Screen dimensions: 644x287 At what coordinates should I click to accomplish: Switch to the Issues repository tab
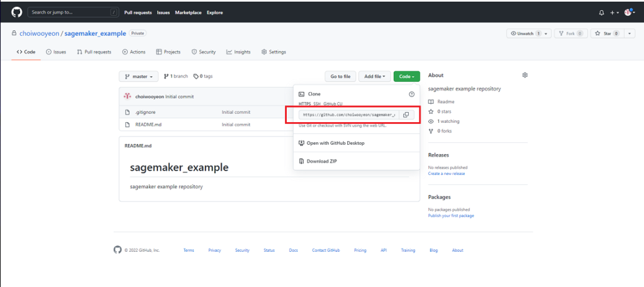pos(56,52)
